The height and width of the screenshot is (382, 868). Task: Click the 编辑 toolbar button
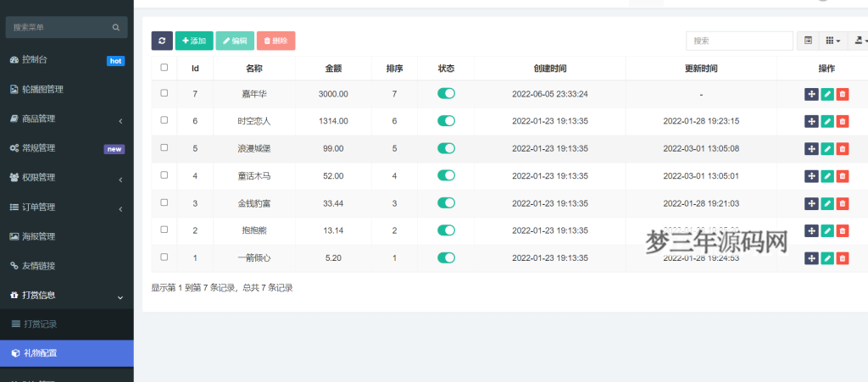[x=236, y=41]
